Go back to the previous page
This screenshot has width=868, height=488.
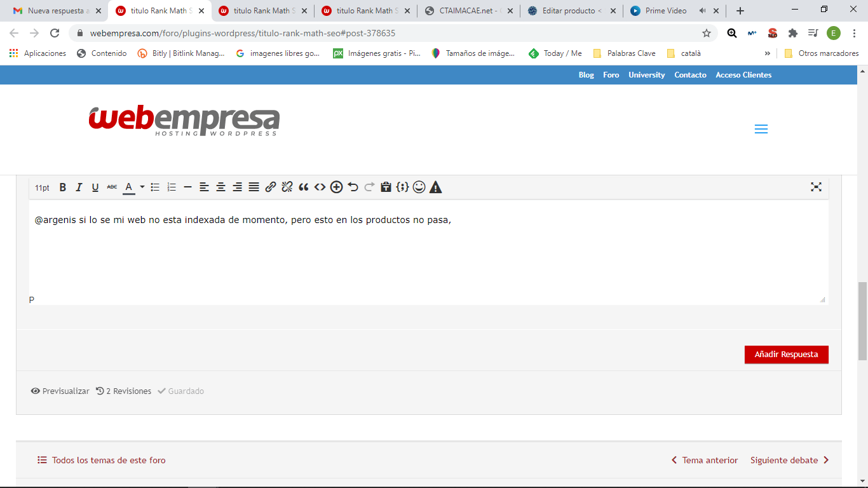pos(14,33)
